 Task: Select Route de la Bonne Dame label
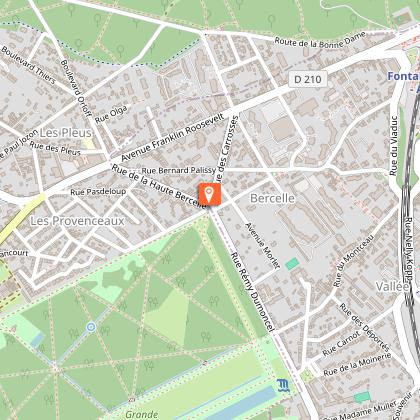point(320,40)
